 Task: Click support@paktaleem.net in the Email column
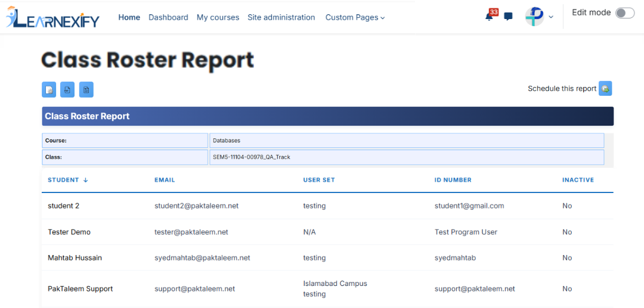[x=194, y=289]
